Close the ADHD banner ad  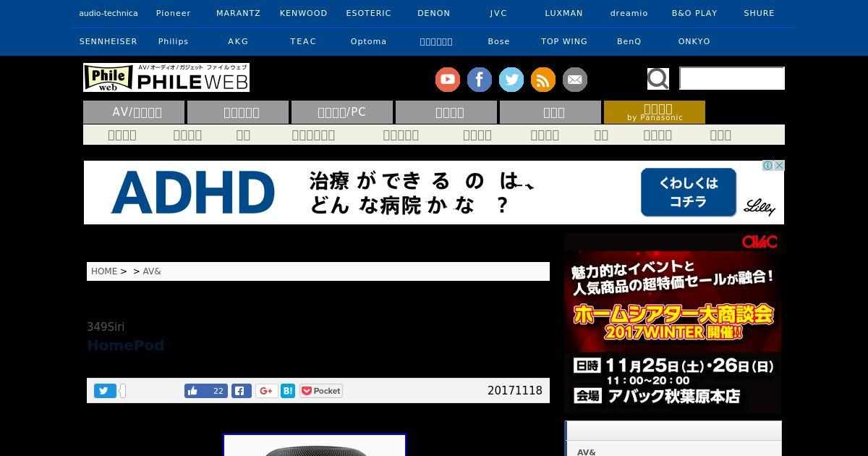point(779,166)
